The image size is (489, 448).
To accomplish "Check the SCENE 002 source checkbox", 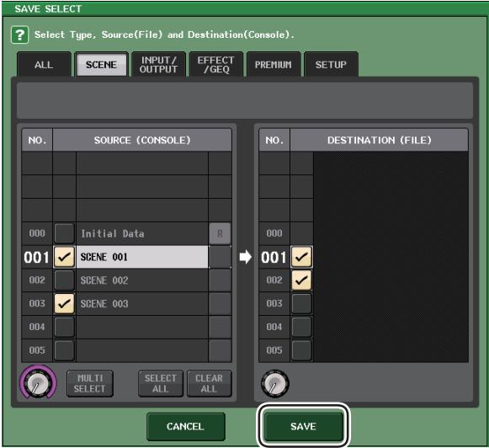I will tap(64, 280).
